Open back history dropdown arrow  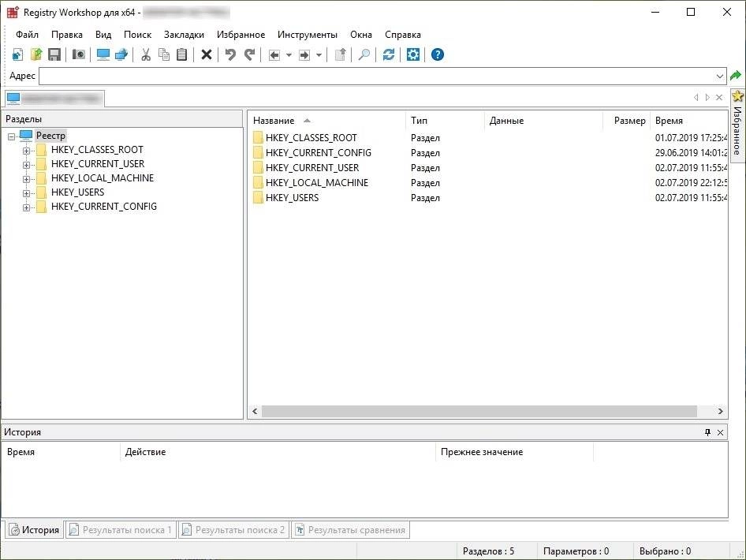pyautogui.click(x=289, y=55)
